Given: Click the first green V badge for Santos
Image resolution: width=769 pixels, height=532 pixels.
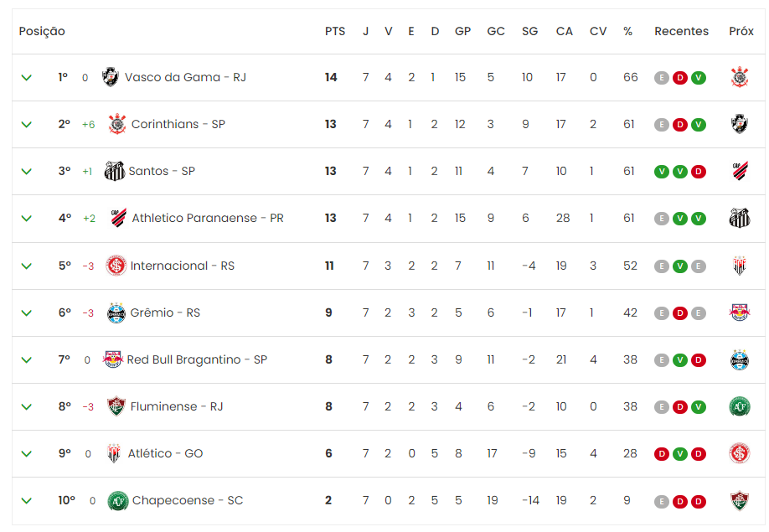Looking at the screenshot, I should pos(662,172).
